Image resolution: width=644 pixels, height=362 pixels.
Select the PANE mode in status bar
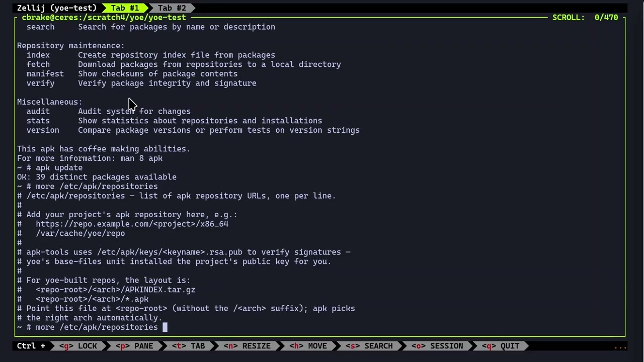134,346
